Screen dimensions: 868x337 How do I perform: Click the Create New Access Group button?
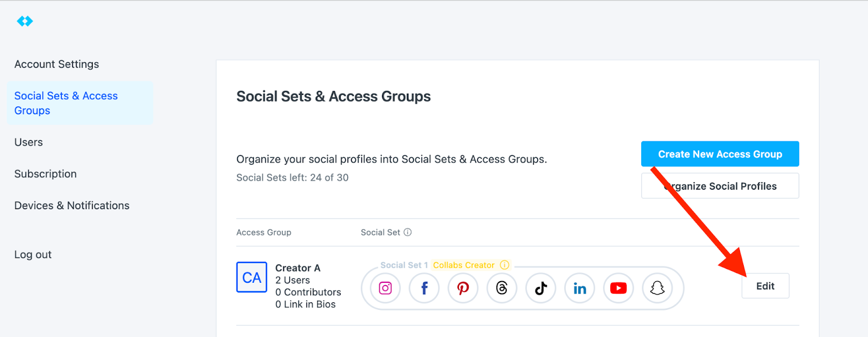[x=719, y=154]
